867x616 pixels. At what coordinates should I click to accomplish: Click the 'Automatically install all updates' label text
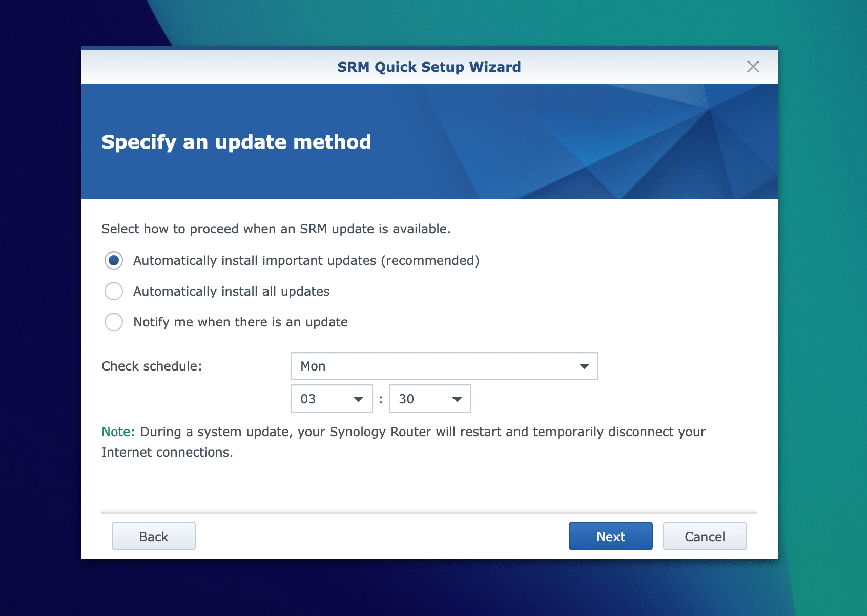tap(231, 292)
